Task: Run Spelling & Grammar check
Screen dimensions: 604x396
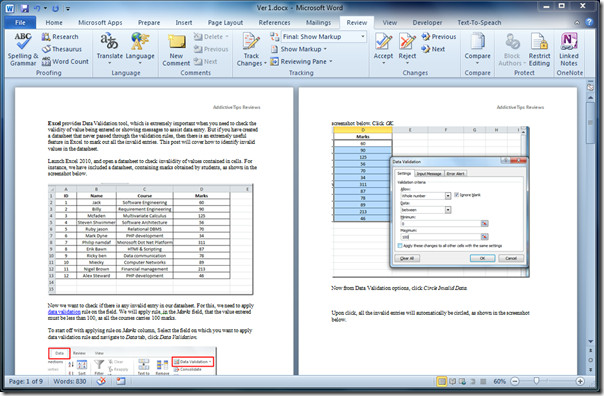Action: [x=23, y=49]
